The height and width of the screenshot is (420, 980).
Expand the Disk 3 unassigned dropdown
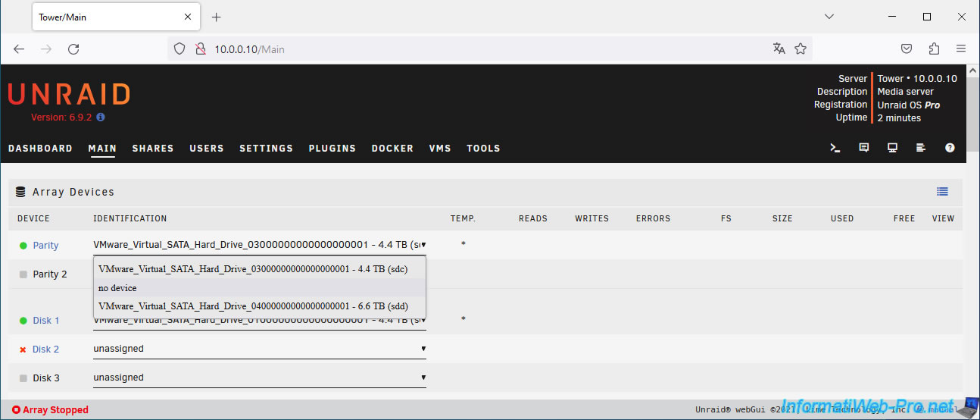pyautogui.click(x=259, y=378)
